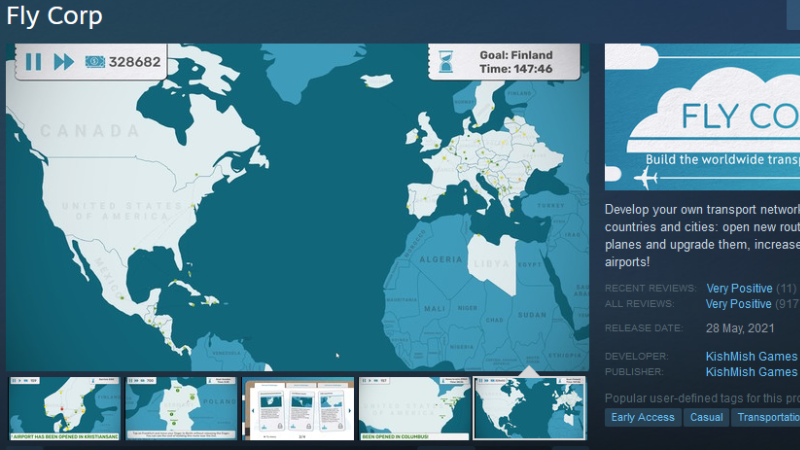Screen dimensions: 800x450
Task: Click the Time: 147:46 text
Action: point(516,69)
